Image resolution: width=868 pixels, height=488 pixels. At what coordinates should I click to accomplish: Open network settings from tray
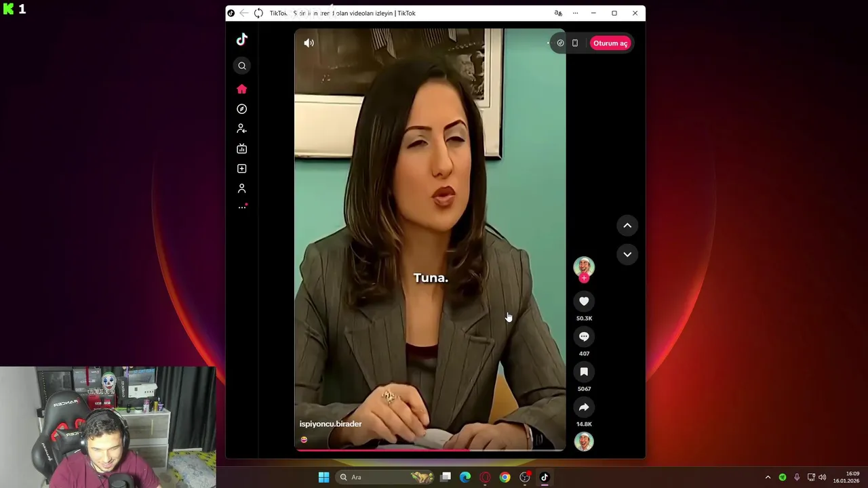(811, 477)
